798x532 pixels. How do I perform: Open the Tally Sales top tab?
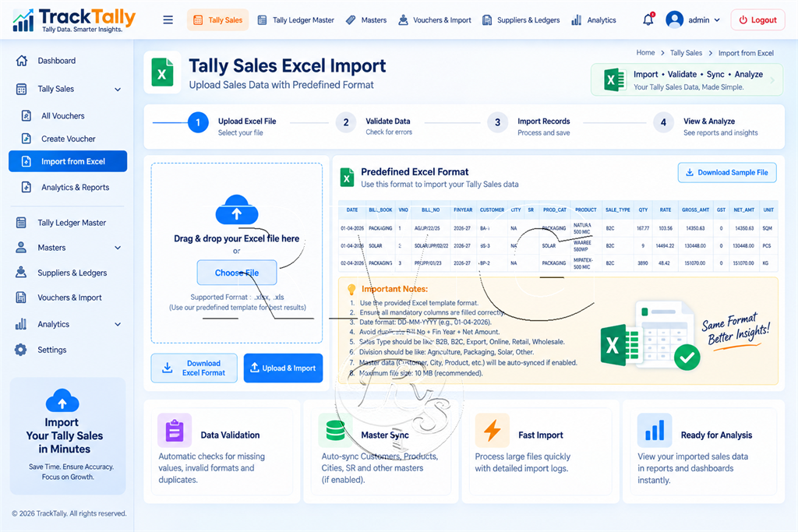coord(218,19)
